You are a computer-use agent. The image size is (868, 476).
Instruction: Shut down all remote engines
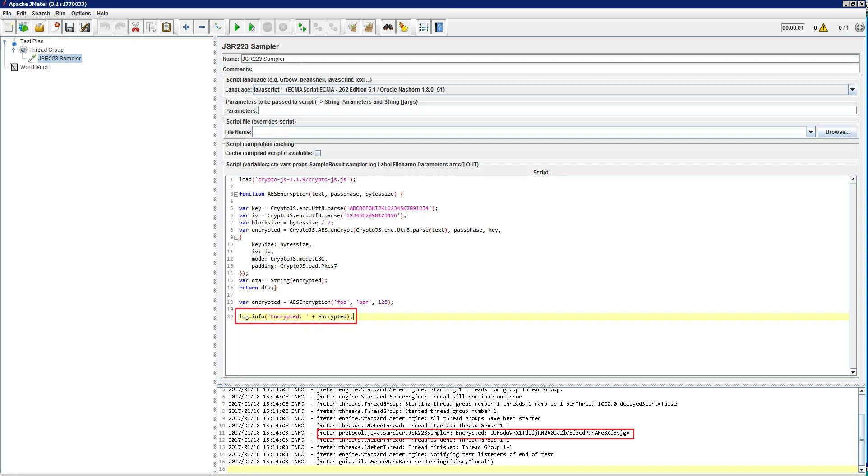pos(333,27)
